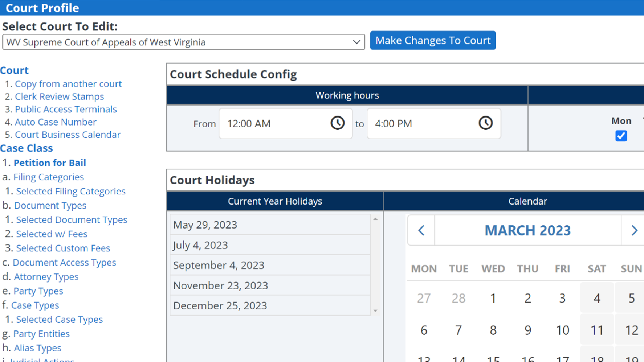Open Alias Types link
The width and height of the screenshot is (644, 362).
coord(37,348)
